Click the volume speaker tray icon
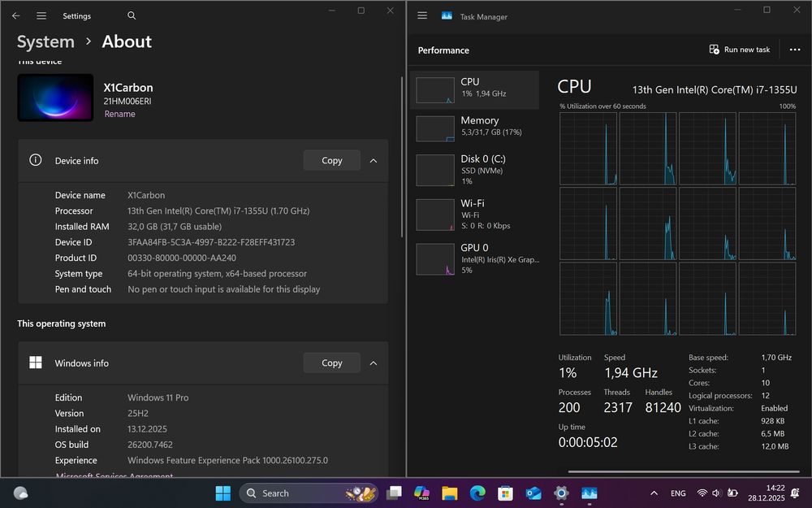Image resolution: width=812 pixels, height=508 pixels. point(716,493)
